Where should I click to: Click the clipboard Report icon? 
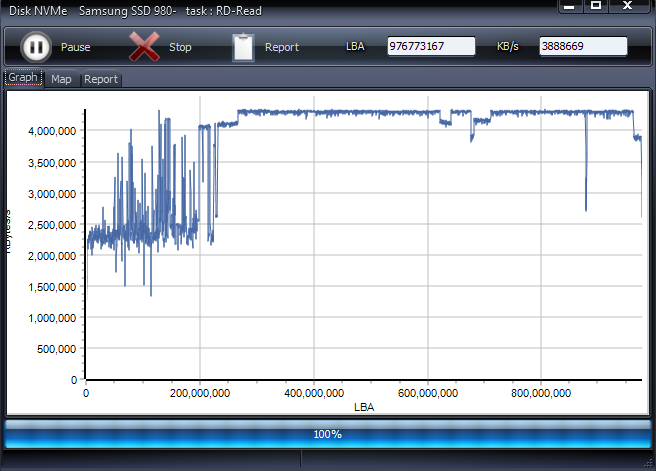point(243,47)
